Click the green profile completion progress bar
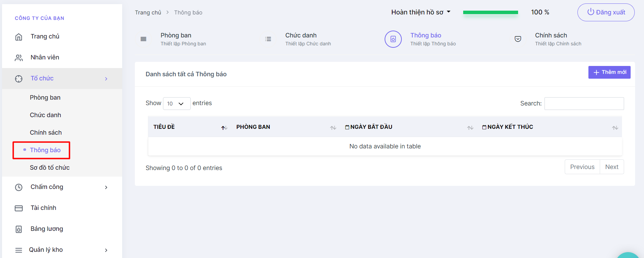The image size is (644, 258). pos(490,12)
